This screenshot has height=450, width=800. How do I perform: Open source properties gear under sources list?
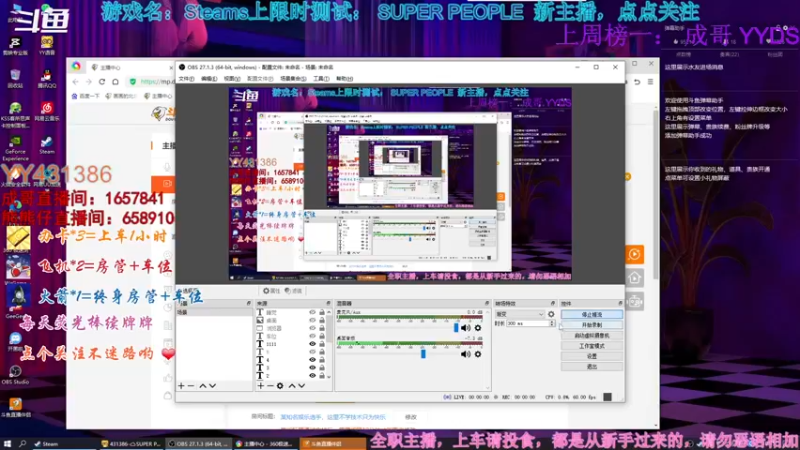click(280, 386)
